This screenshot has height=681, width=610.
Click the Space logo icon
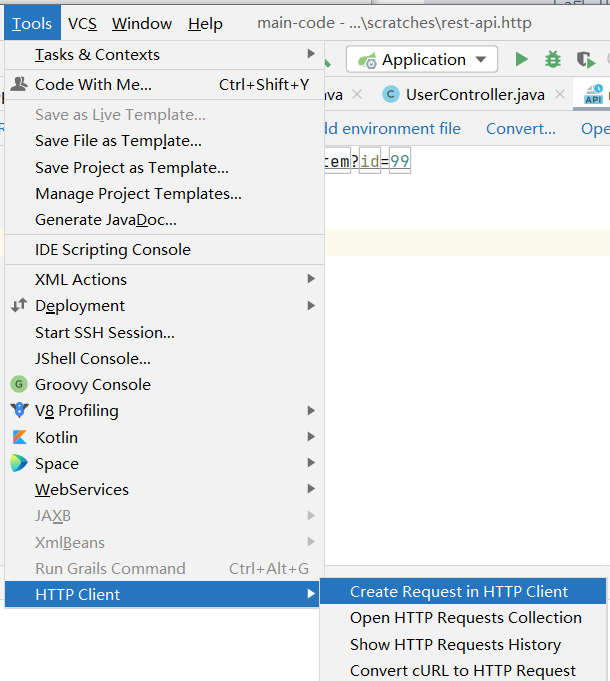(19, 463)
